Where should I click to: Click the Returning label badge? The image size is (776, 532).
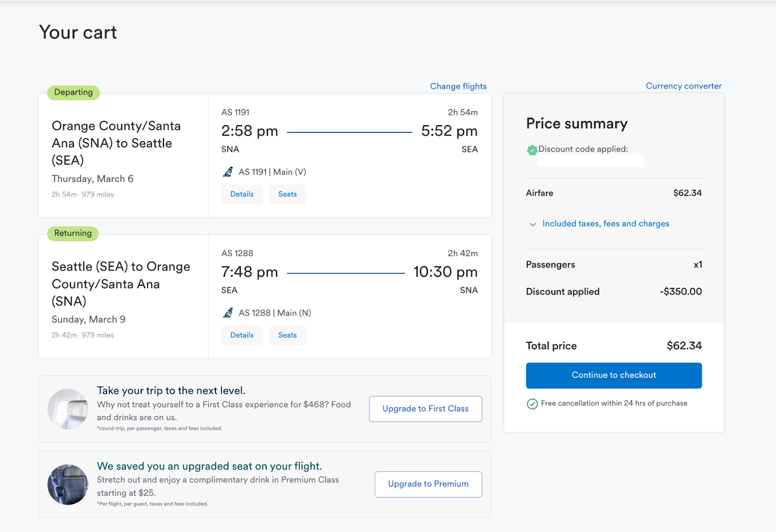73,233
